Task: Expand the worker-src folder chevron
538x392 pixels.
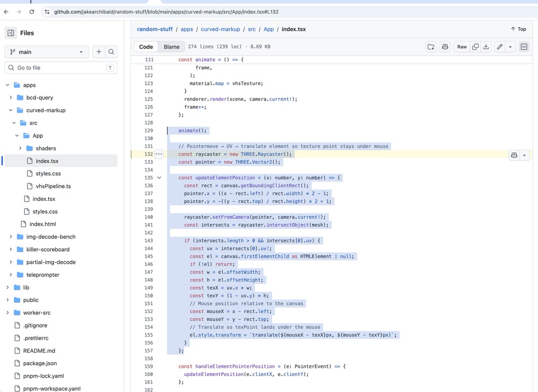Action: point(8,313)
